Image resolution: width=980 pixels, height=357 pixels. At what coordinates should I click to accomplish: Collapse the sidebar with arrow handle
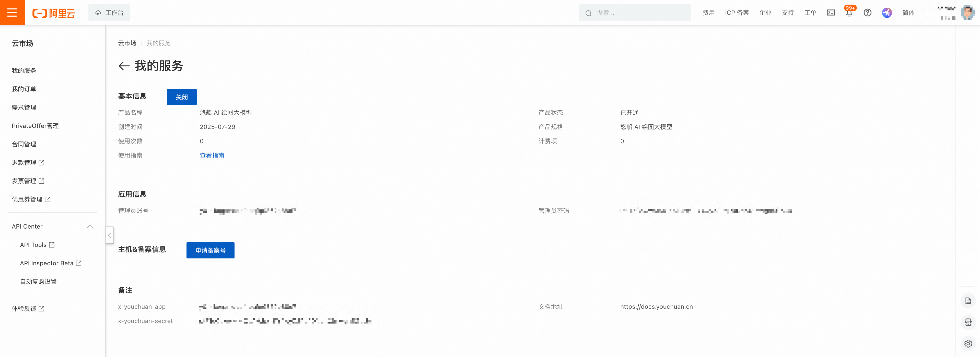tap(110, 235)
